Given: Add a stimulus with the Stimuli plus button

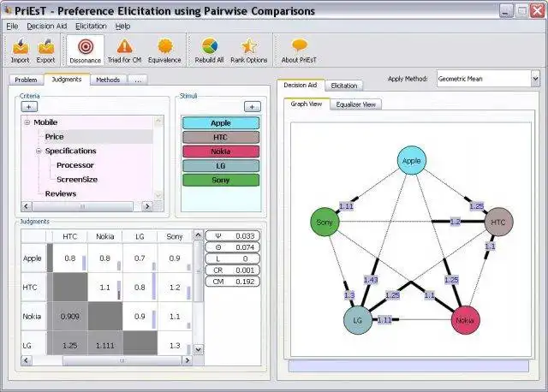Looking at the screenshot, I should pos(253,107).
